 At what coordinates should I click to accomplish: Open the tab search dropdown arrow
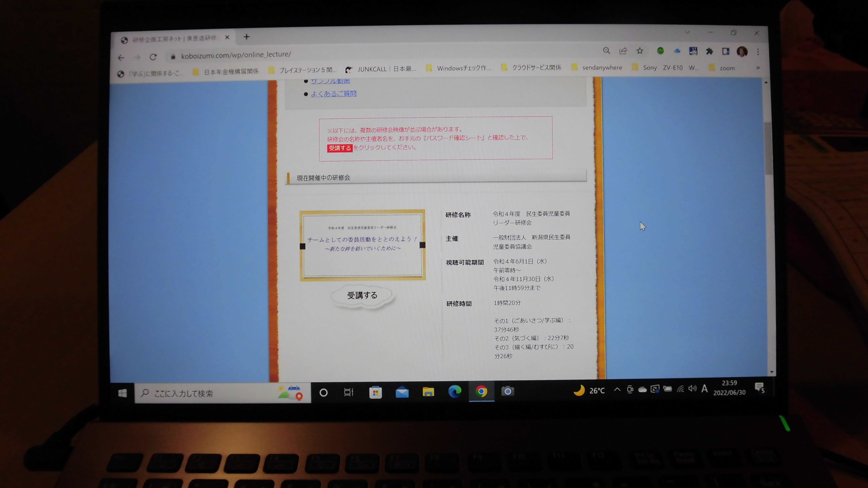click(687, 32)
